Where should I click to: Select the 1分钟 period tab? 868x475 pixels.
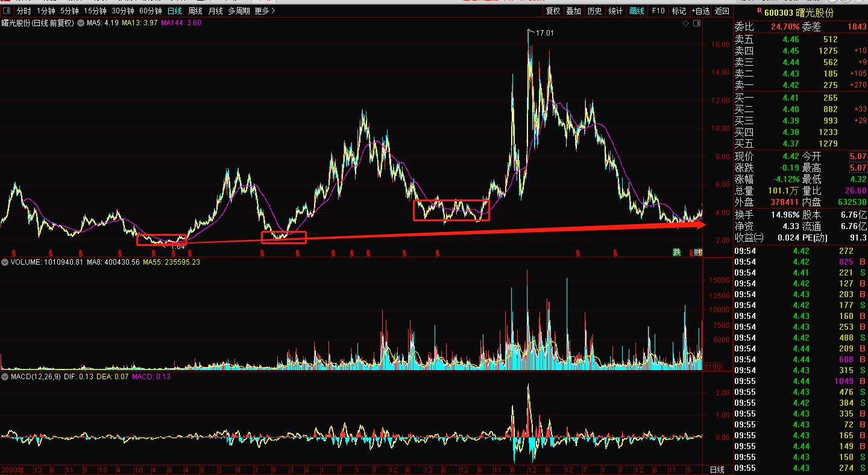pyautogui.click(x=46, y=11)
